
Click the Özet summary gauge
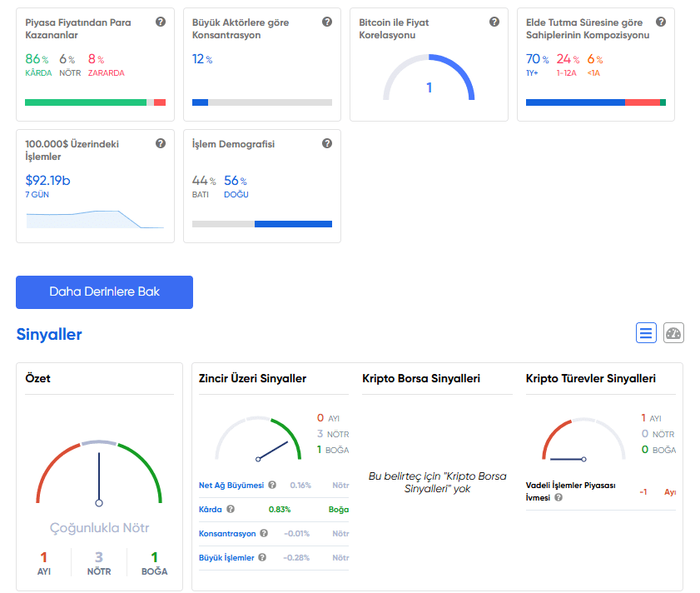click(99, 475)
